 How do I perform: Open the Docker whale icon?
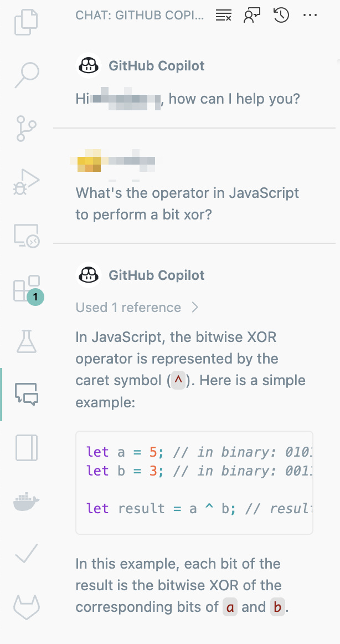26,501
